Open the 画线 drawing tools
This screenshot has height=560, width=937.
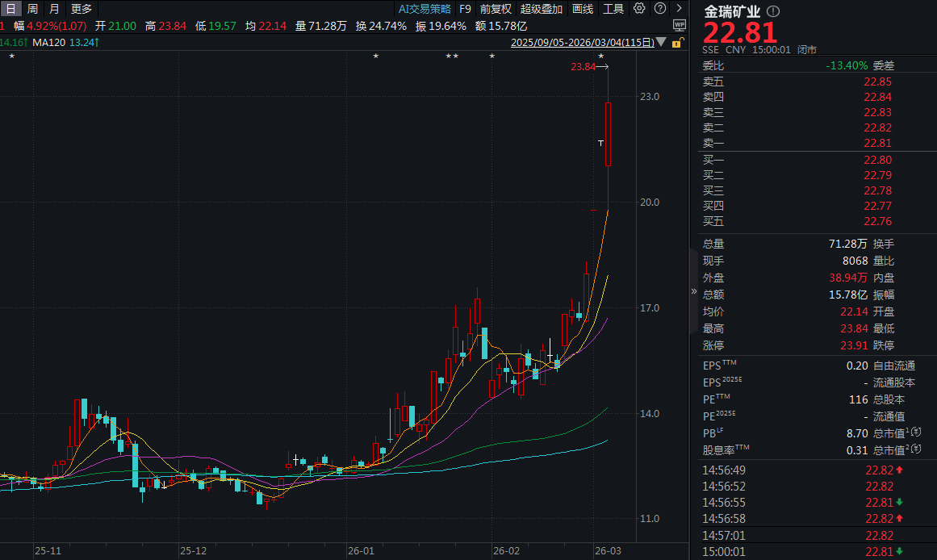583,9
